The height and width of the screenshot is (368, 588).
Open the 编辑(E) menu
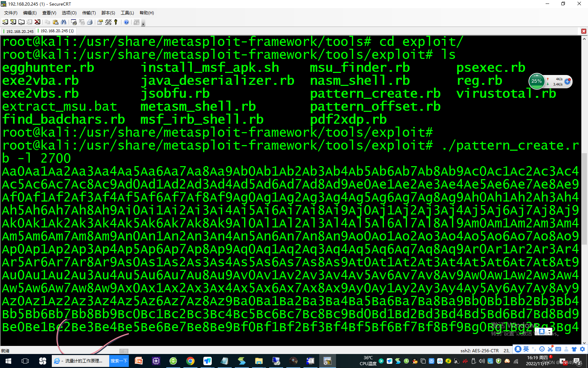point(30,13)
